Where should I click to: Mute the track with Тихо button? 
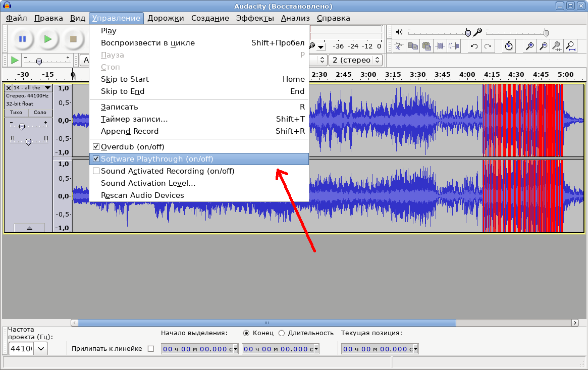(16, 113)
